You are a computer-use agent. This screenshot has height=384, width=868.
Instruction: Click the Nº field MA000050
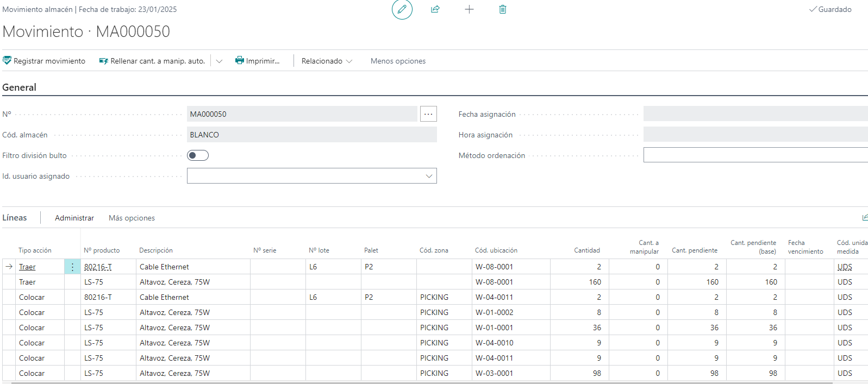tap(302, 114)
